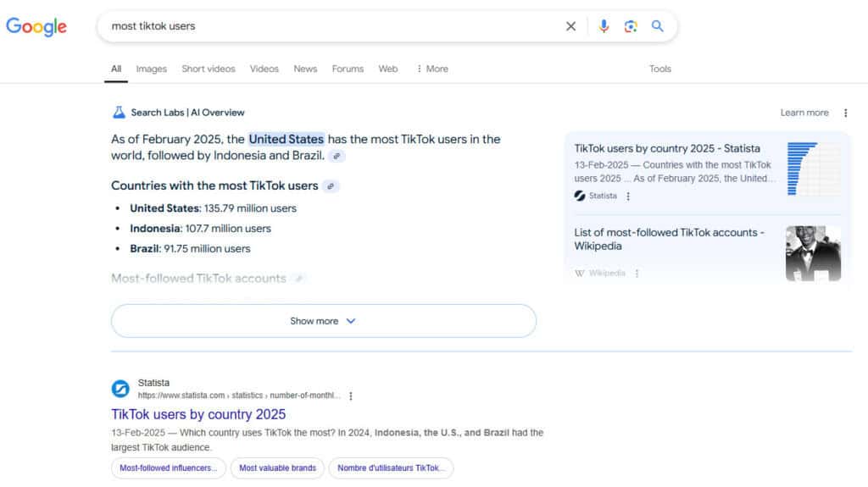Click link icon beside 'Most-followed TikTok accounts'
This screenshot has width=868, height=487.
click(x=299, y=279)
